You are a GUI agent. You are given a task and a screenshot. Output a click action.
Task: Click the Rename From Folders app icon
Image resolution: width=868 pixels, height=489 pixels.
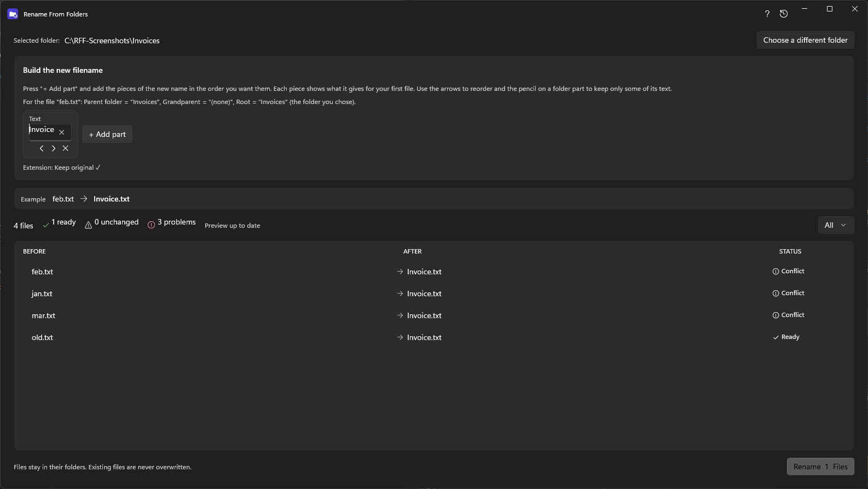(13, 14)
